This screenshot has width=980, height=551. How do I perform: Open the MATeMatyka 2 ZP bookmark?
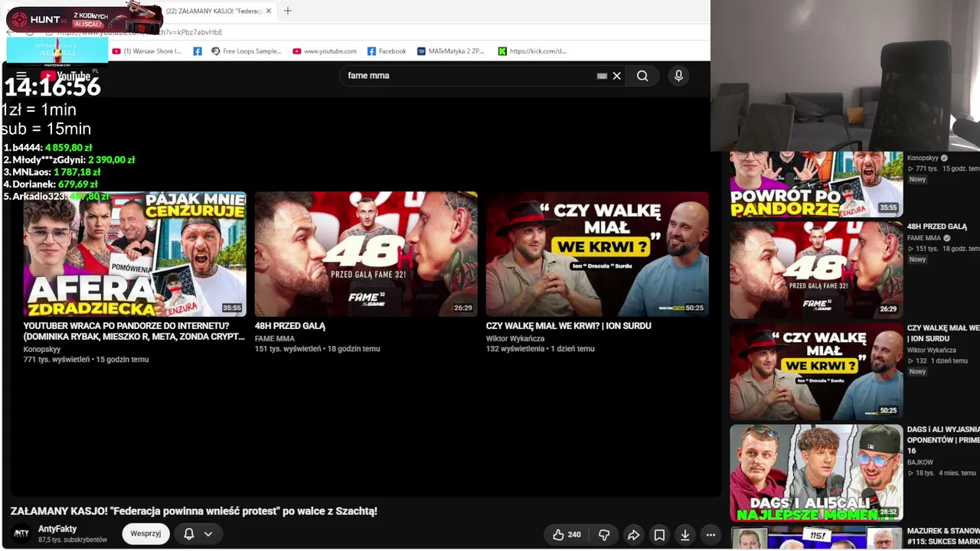(x=451, y=51)
